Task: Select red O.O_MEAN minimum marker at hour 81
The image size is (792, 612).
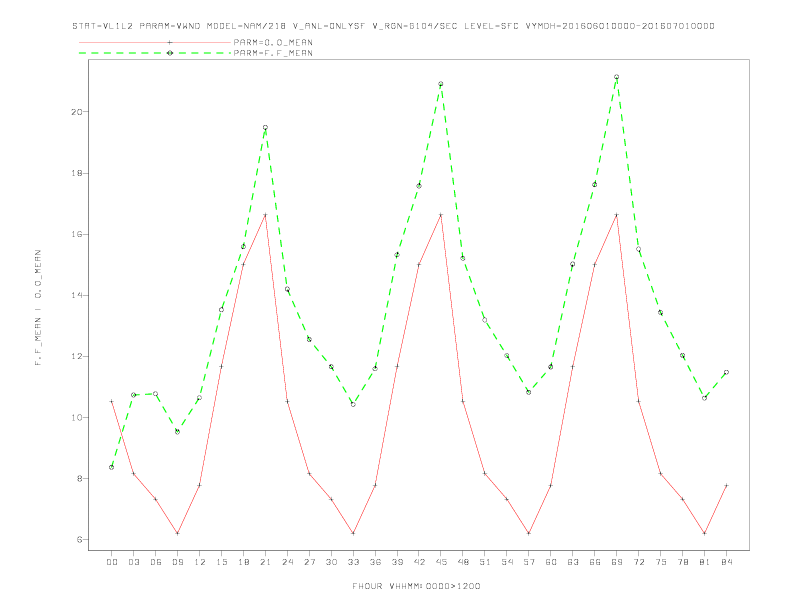Action: point(704,533)
